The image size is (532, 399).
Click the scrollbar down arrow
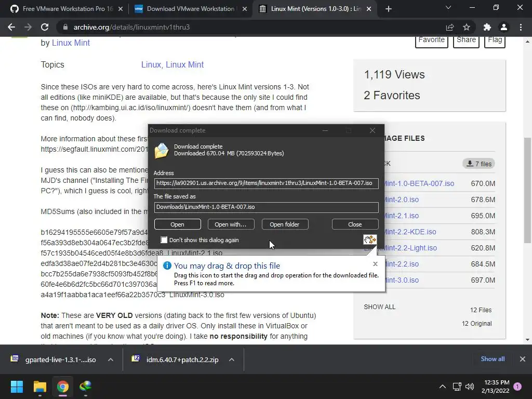pos(527,340)
